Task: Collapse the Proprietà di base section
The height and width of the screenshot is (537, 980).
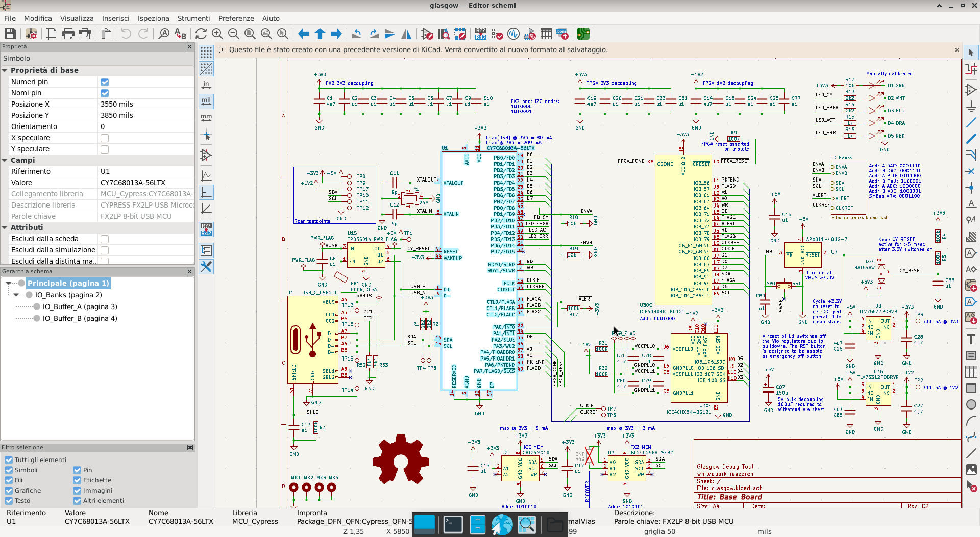Action: point(5,71)
